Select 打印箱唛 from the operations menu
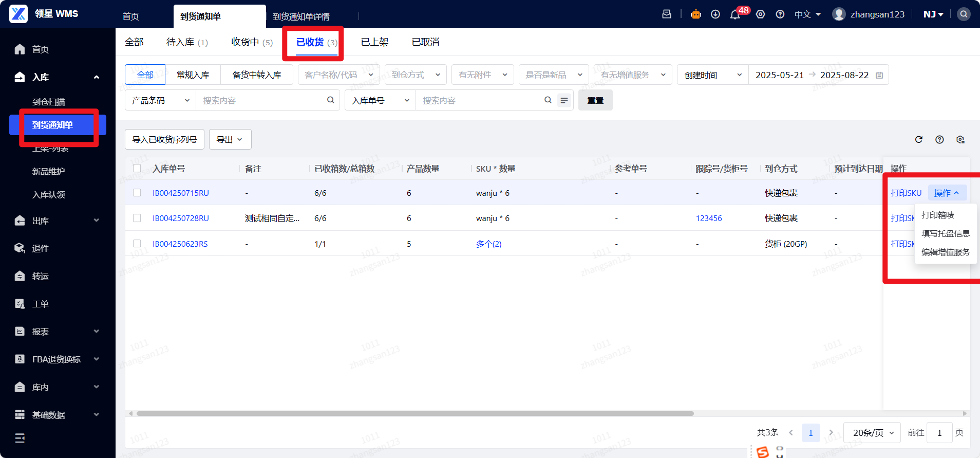 pyautogui.click(x=937, y=215)
